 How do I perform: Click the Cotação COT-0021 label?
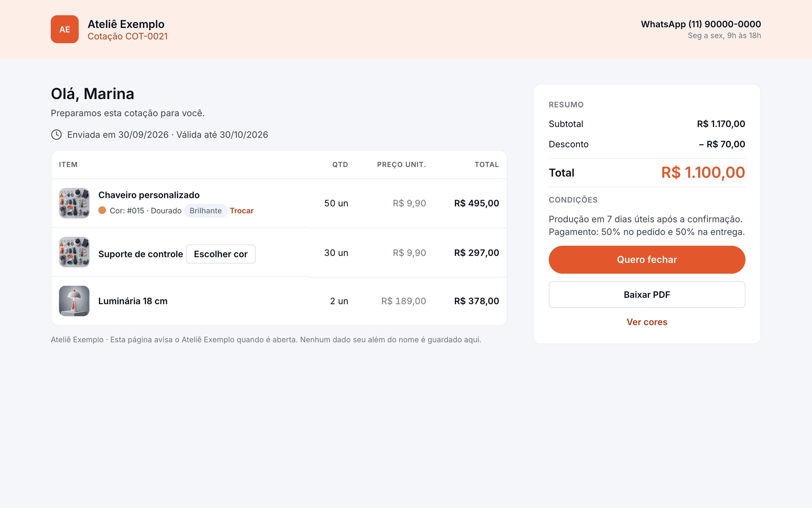tap(128, 36)
